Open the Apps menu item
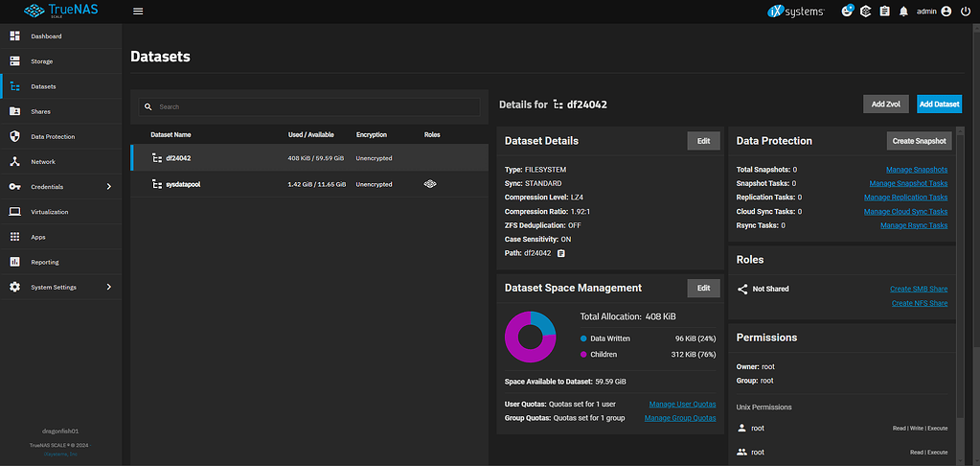The width and height of the screenshot is (980, 466). pos(61,237)
